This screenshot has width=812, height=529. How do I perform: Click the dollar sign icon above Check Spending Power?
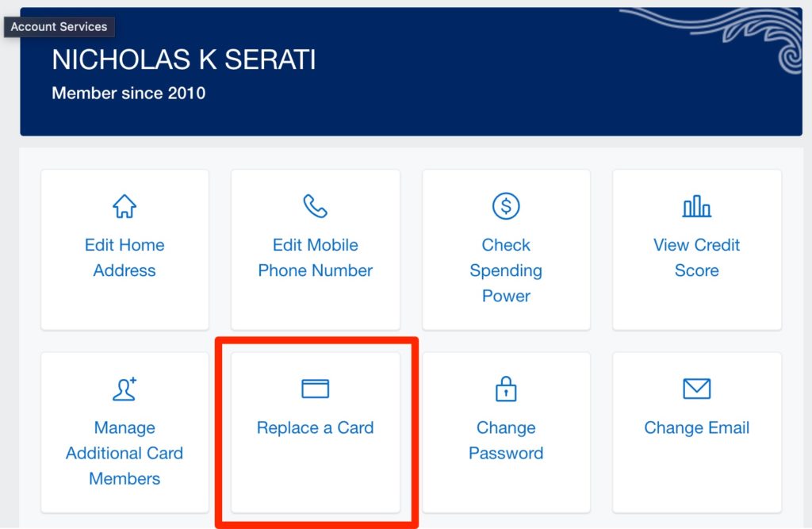coord(506,205)
